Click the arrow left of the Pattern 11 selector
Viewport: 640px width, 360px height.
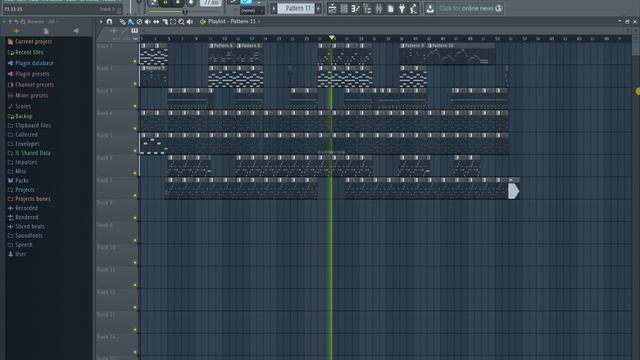tap(273, 8)
